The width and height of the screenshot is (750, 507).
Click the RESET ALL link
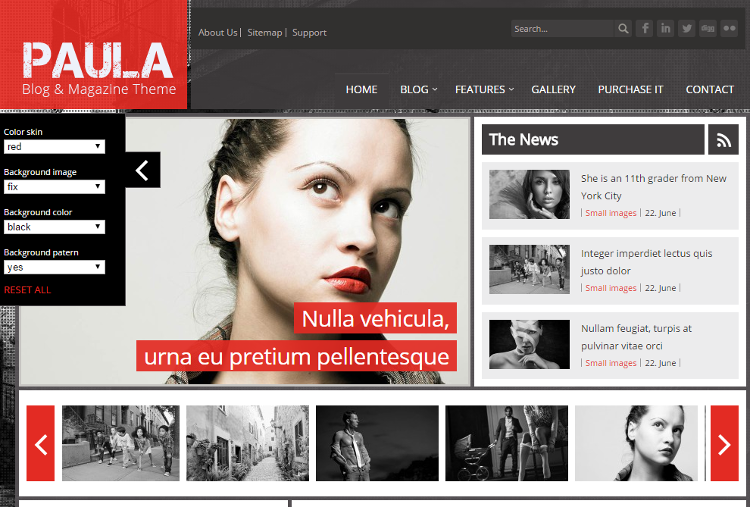(27, 290)
